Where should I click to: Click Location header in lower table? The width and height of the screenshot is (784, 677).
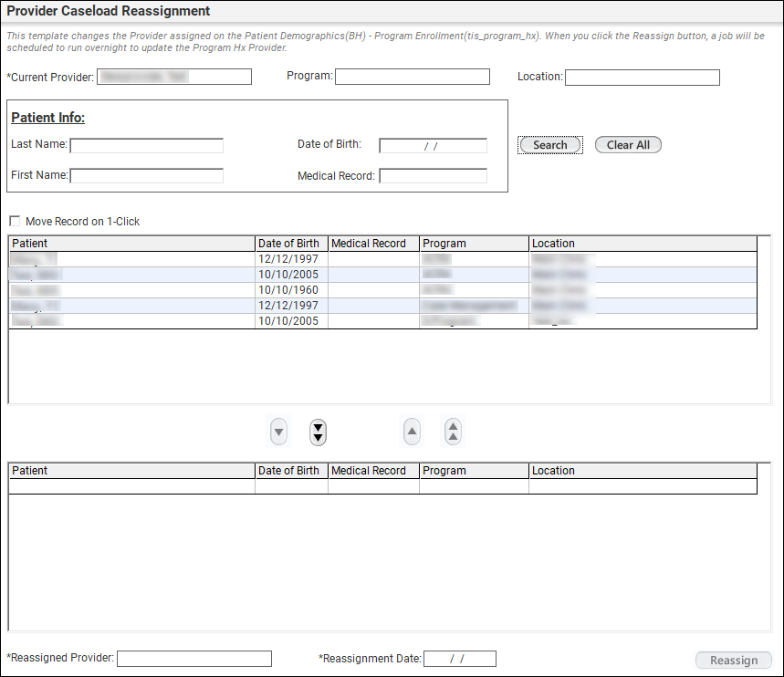tap(643, 471)
